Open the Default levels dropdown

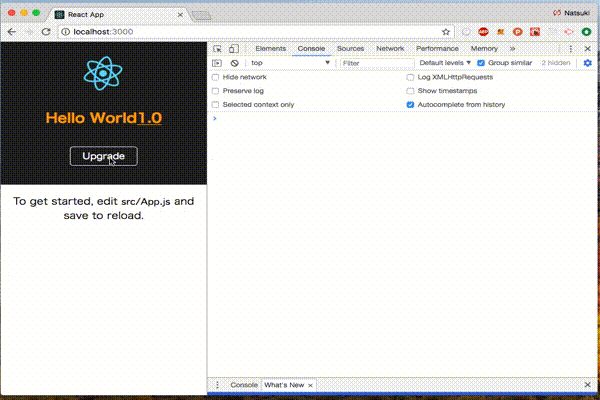pyautogui.click(x=445, y=63)
